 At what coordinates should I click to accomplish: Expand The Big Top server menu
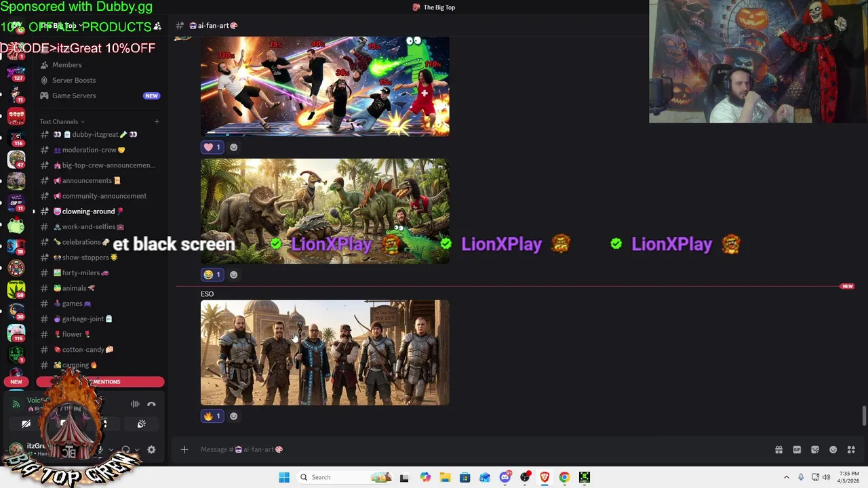tap(61, 26)
